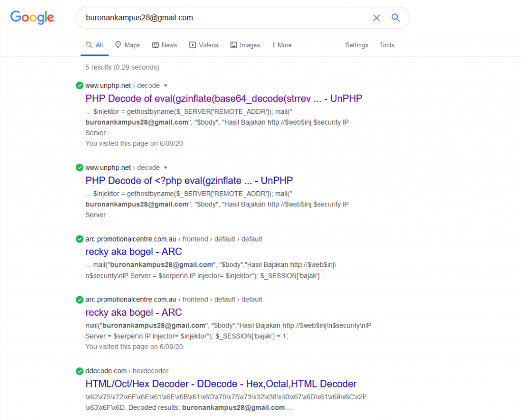The width and height of the screenshot is (521, 420).
Task: Open "PHP Decode of eval(gzinflate(base64_decode(strrev" result
Action: coord(224,99)
